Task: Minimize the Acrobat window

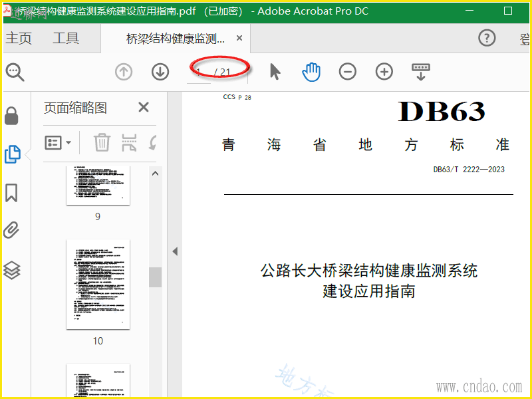Action: [x=469, y=11]
